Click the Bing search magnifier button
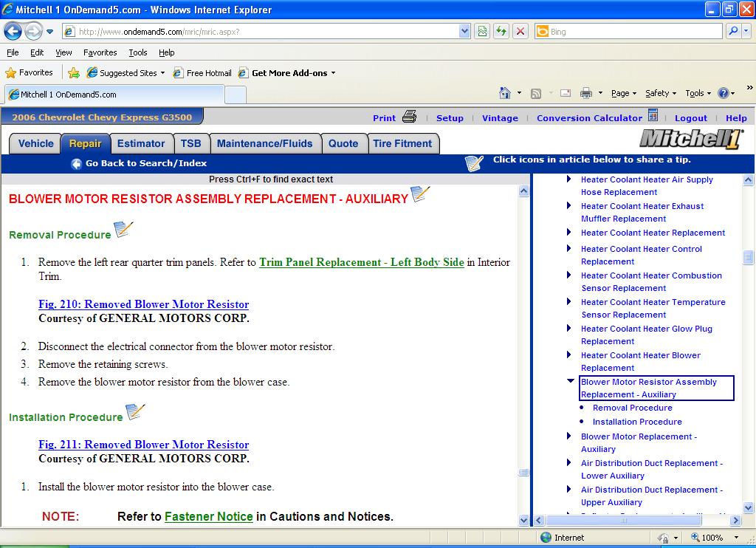The image size is (756, 548). [x=733, y=31]
